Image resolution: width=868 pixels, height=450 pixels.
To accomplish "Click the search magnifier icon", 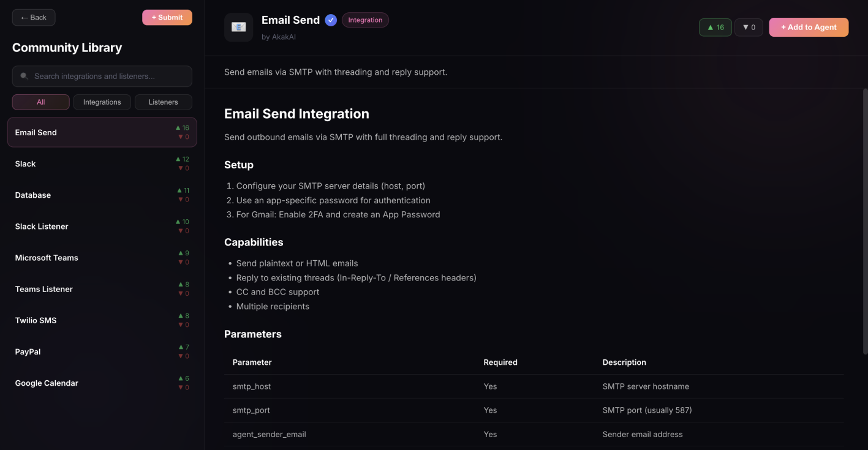I will 25,77.
